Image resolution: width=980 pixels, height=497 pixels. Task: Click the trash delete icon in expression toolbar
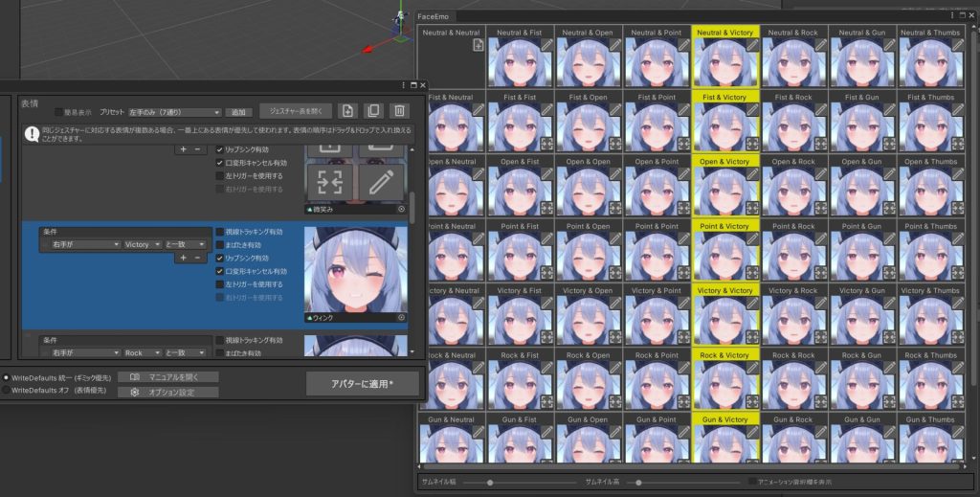[x=400, y=111]
